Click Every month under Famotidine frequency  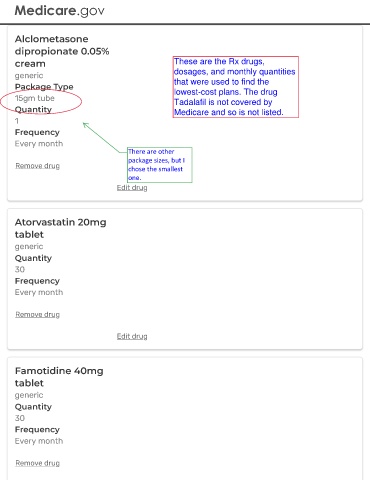point(39,441)
